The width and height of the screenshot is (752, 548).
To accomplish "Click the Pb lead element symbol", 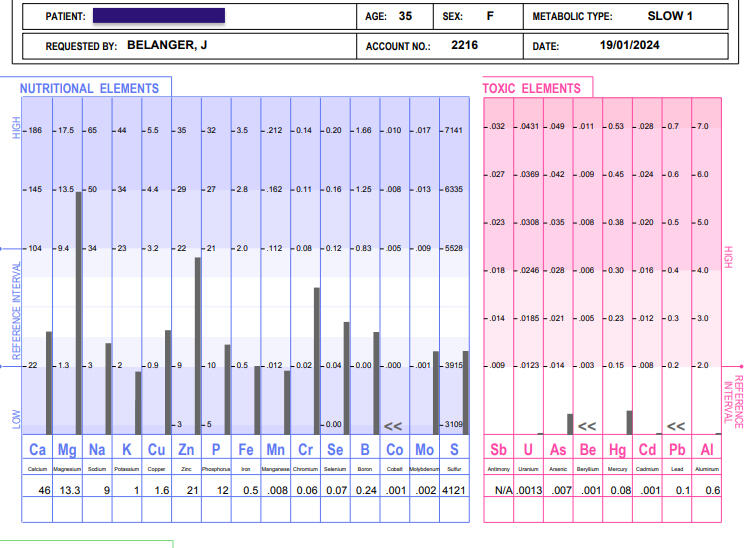I will coord(676,449).
